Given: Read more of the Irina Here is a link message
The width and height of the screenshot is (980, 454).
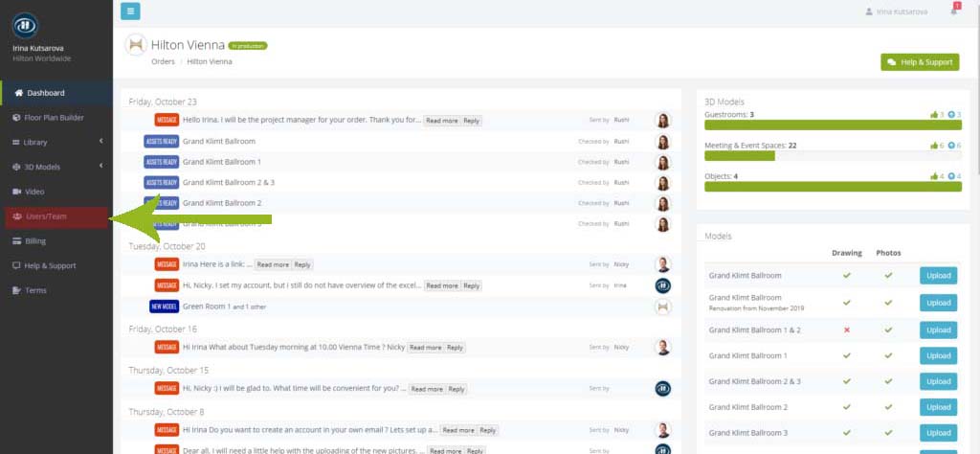Looking at the screenshot, I should click(273, 264).
